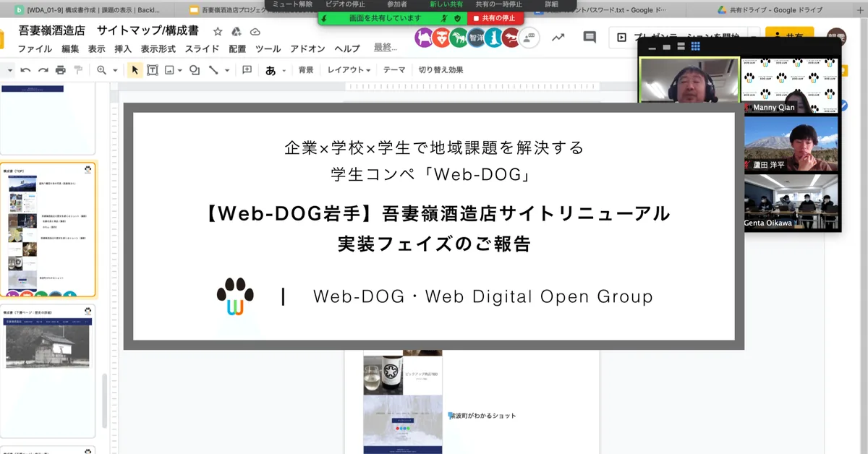This screenshot has width=868, height=454.
Task: Activate the paint format tool
Action: pyautogui.click(x=78, y=70)
